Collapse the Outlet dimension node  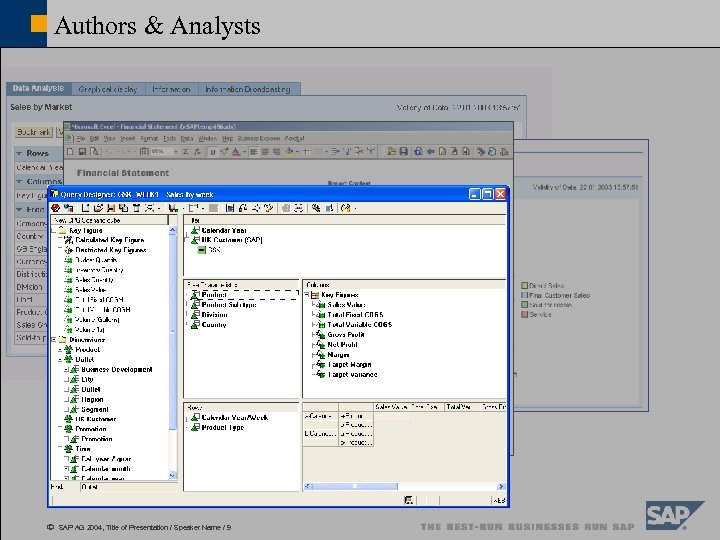pos(60,360)
